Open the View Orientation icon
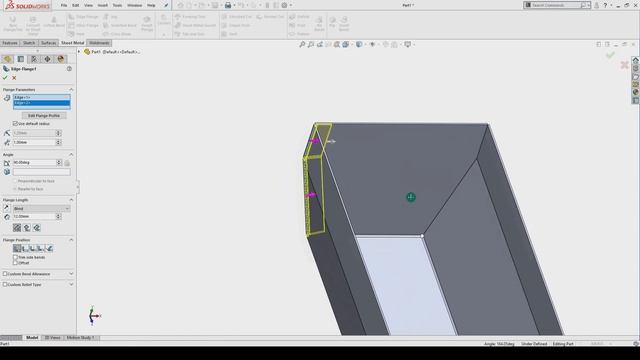This screenshot has width=640, height=360. click(x=347, y=44)
